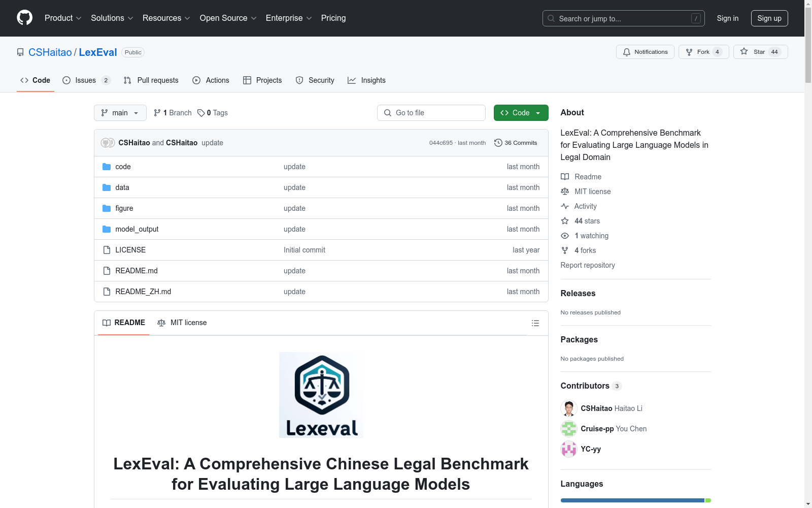Viewport: 812px width, 508px height.
Task: Expand the Open Source menu
Action: pos(228,18)
